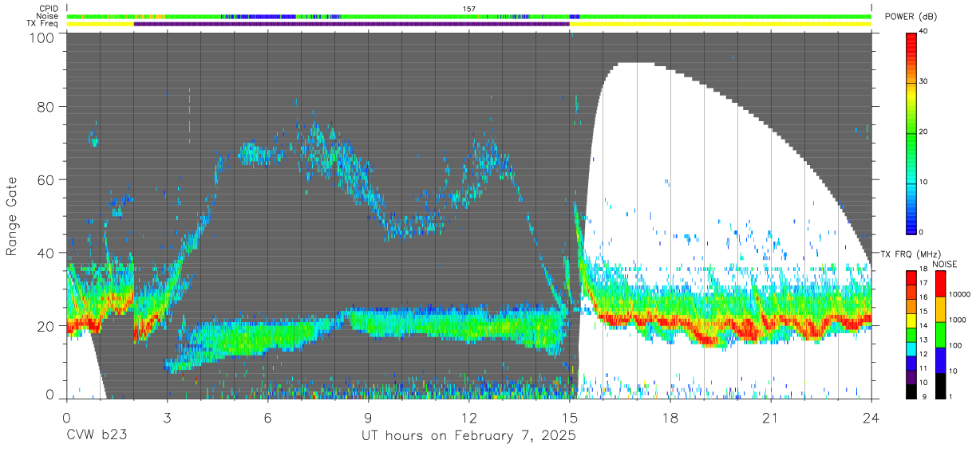
Task: Click the x-axis tick label 12
Action: coord(469,418)
